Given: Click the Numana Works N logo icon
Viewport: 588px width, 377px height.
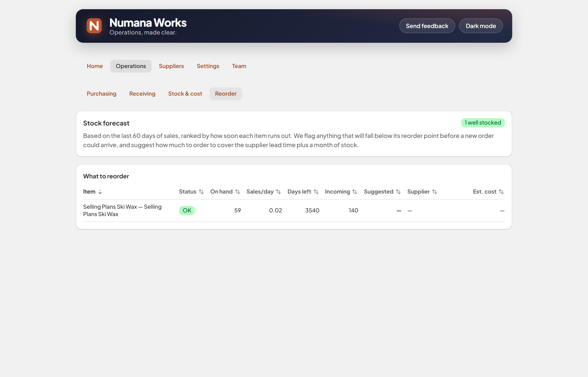Looking at the screenshot, I should coord(94,26).
